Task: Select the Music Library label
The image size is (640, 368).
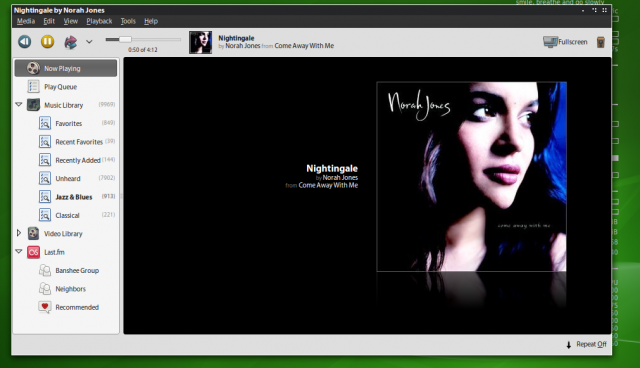Action: pos(64,105)
